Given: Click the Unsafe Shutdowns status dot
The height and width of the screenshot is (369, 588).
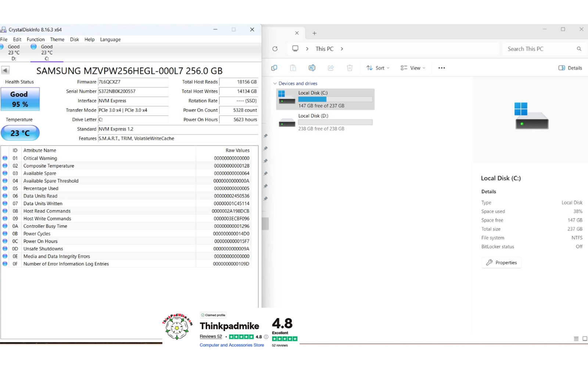Looking at the screenshot, I should tap(5, 249).
